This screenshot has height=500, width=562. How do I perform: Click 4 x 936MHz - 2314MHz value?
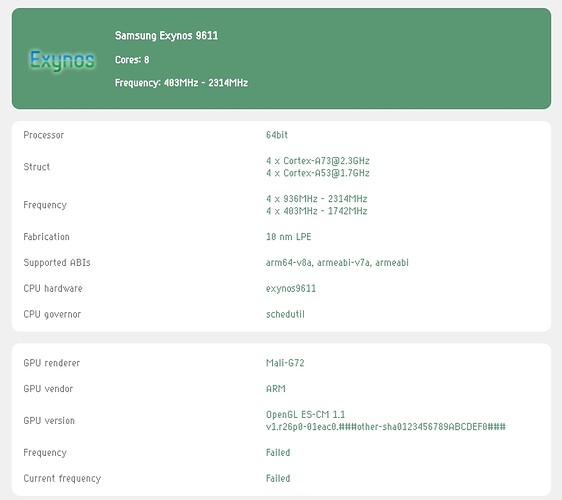(316, 199)
